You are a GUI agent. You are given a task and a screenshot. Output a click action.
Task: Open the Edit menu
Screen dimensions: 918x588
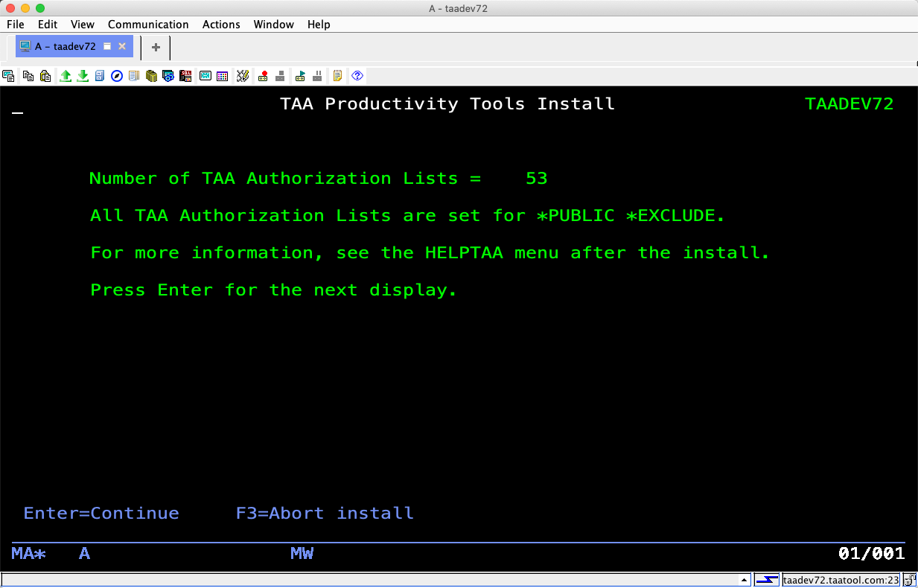tap(48, 25)
